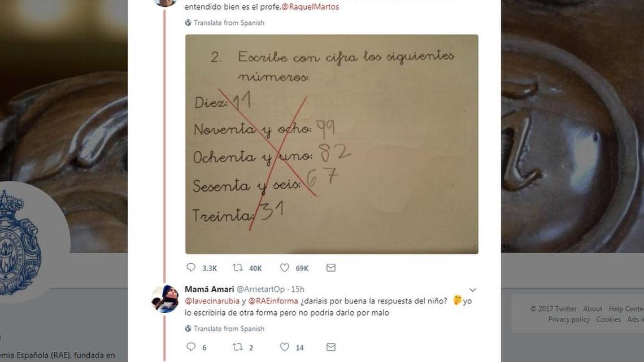Retweet the homework photo tweet
The height and width of the screenshot is (362, 644).
coord(238,268)
